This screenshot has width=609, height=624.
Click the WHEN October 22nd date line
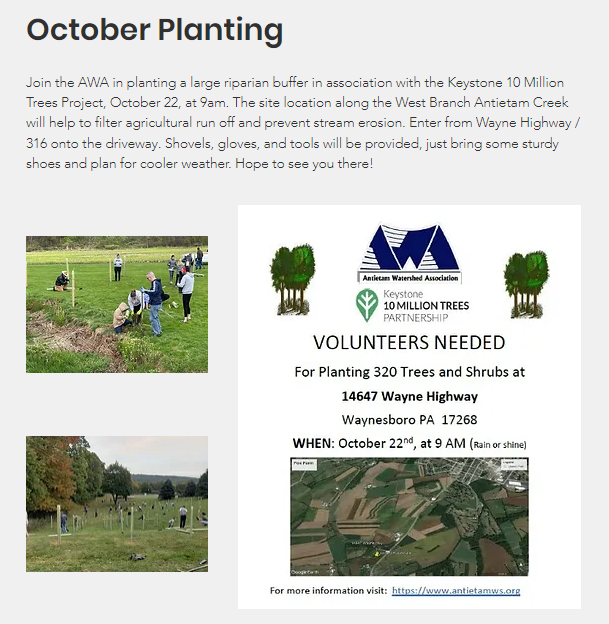tap(409, 443)
